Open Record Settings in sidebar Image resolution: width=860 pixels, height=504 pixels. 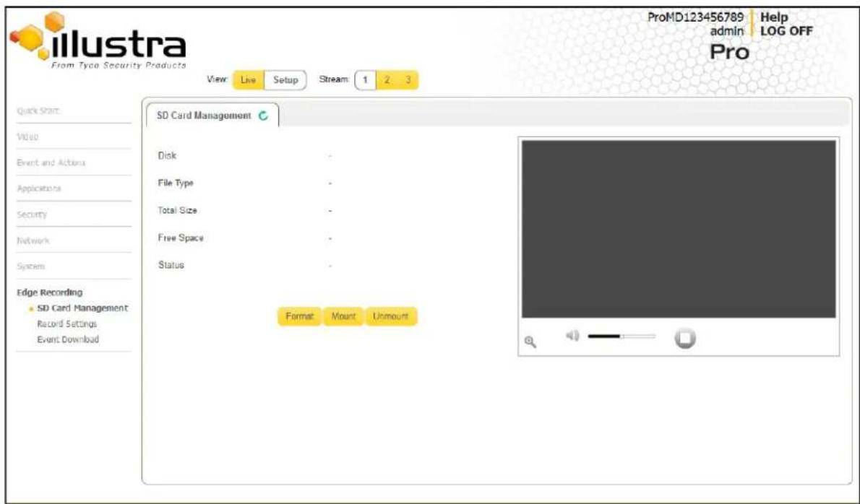[x=67, y=323]
